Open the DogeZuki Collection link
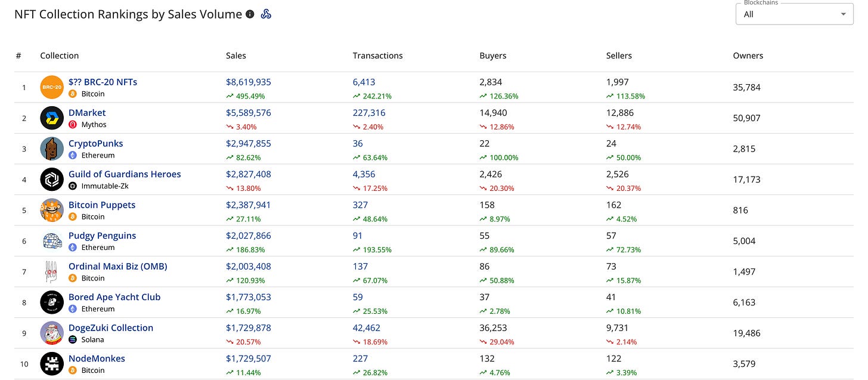This screenshot has width=868, height=380. [x=111, y=328]
